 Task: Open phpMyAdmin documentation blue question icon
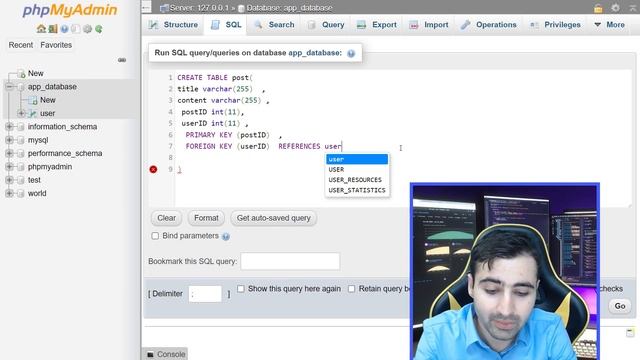click(x=64, y=29)
